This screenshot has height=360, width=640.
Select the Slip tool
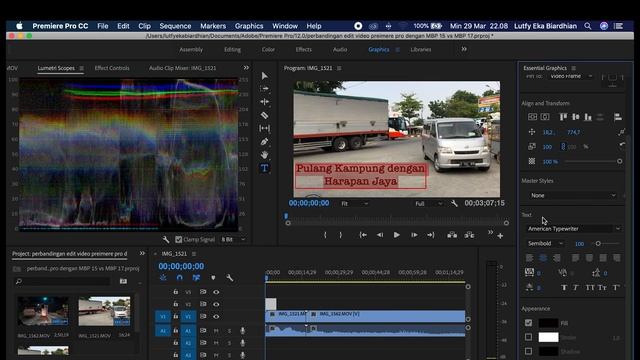tap(264, 128)
